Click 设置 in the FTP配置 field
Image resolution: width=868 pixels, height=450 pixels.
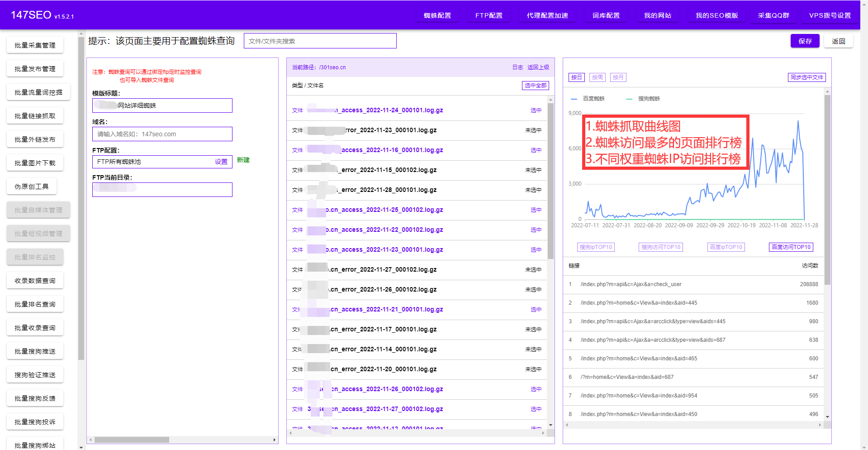click(x=221, y=162)
